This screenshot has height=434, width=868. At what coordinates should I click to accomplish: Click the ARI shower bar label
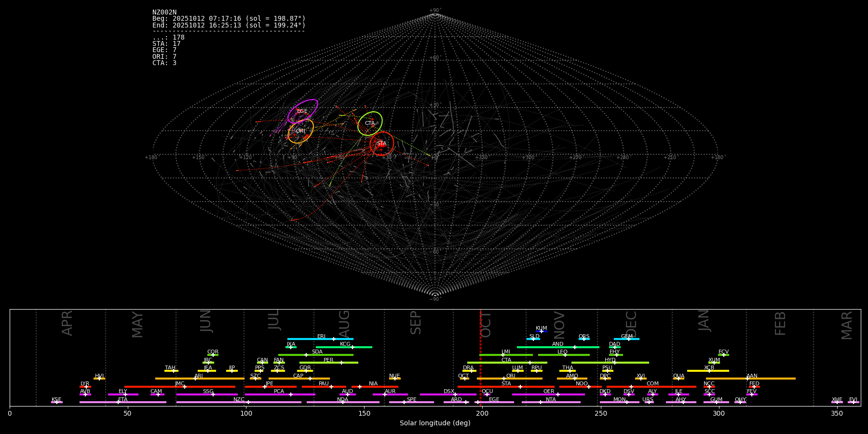pyautogui.click(x=199, y=376)
